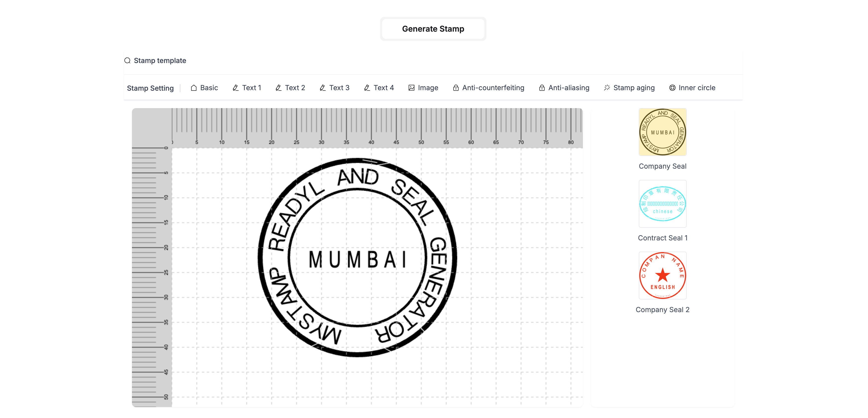Viewport: 868px width, 418px height.
Task: Click MUMBAI text on stamp canvas
Action: pos(357,260)
